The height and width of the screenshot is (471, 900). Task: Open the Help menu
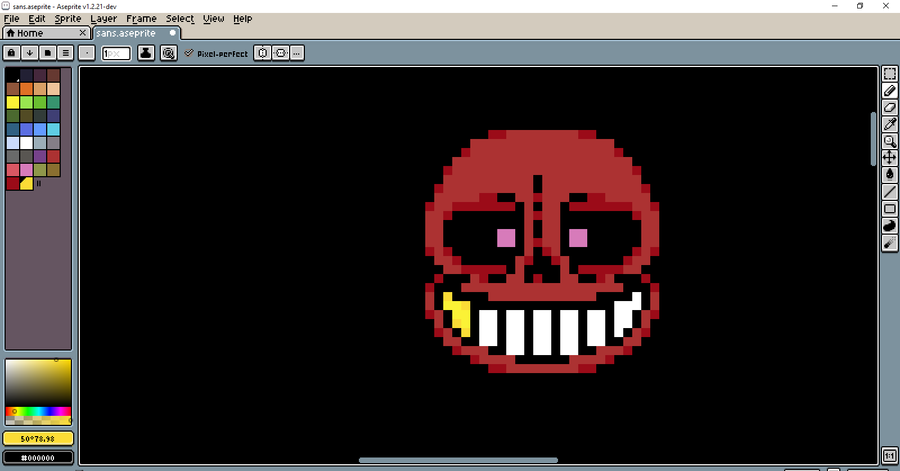242,19
